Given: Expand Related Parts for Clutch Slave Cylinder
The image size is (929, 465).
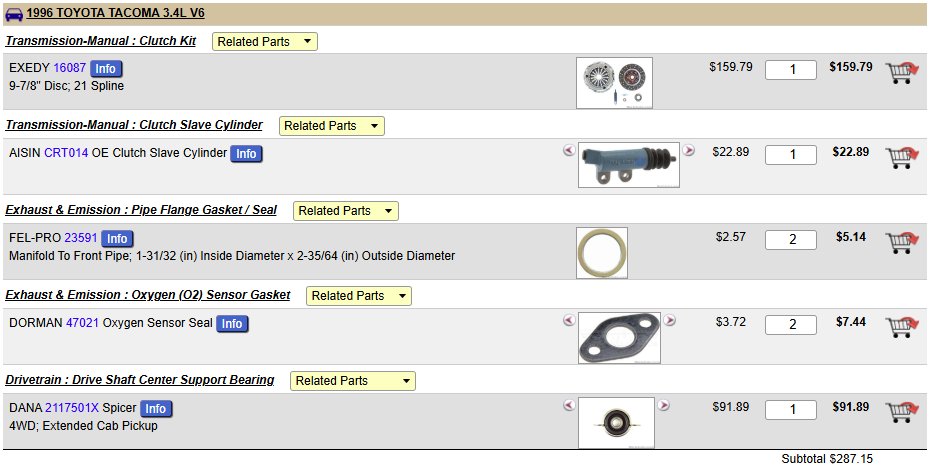Looking at the screenshot, I should 332,126.
